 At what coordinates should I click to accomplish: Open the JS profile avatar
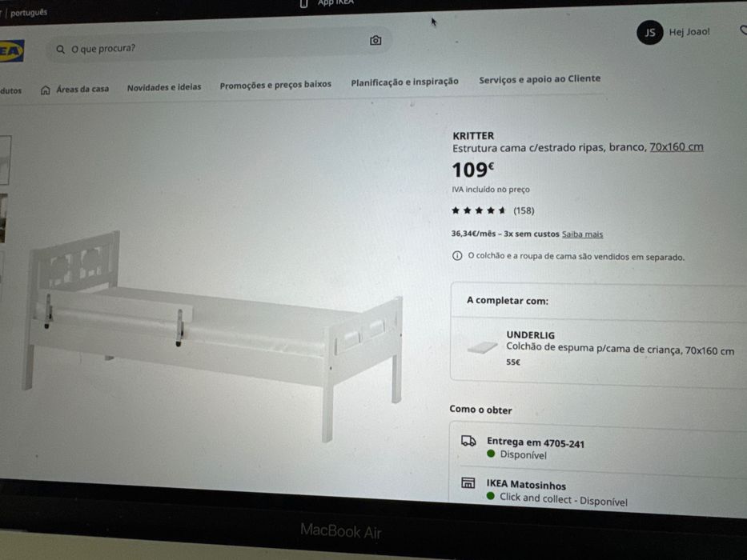[x=649, y=32]
